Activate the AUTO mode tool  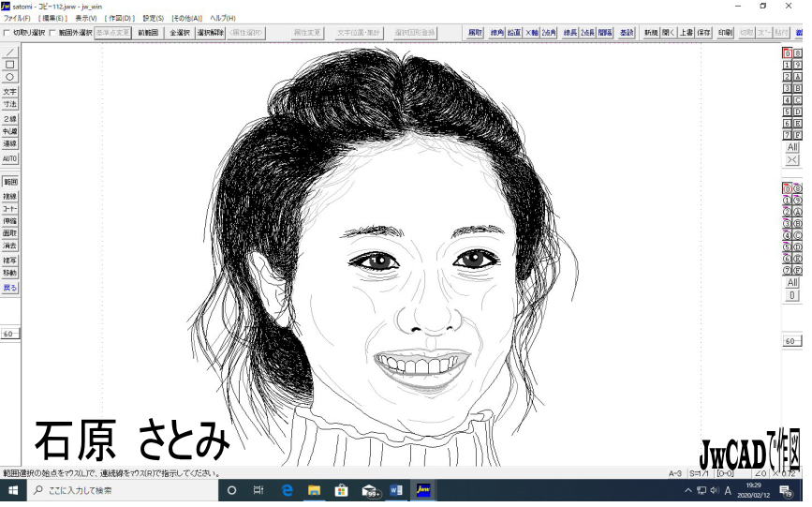click(x=10, y=158)
